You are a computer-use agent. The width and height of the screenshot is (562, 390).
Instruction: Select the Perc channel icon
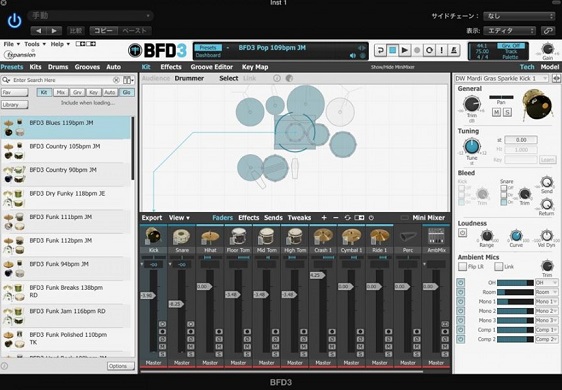point(408,236)
